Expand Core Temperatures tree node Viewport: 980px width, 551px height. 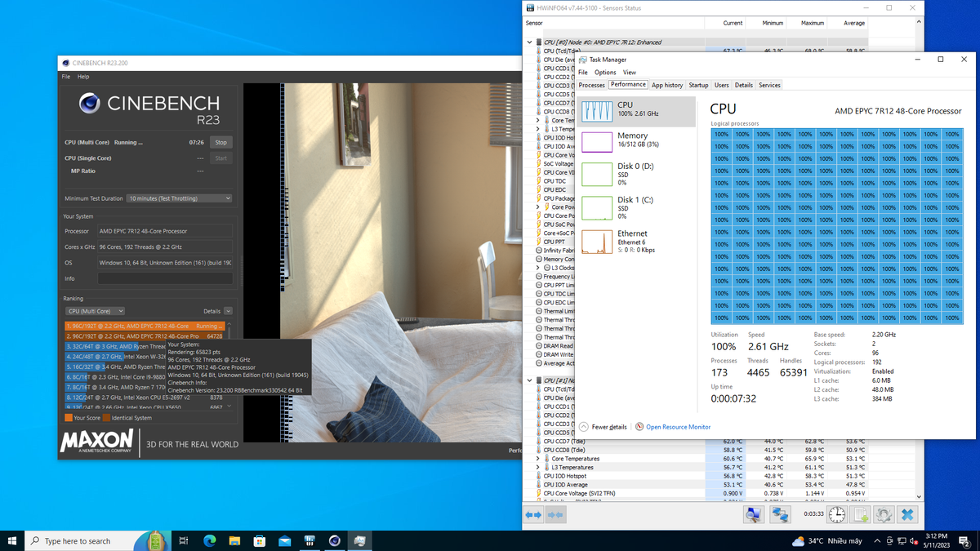click(537, 459)
